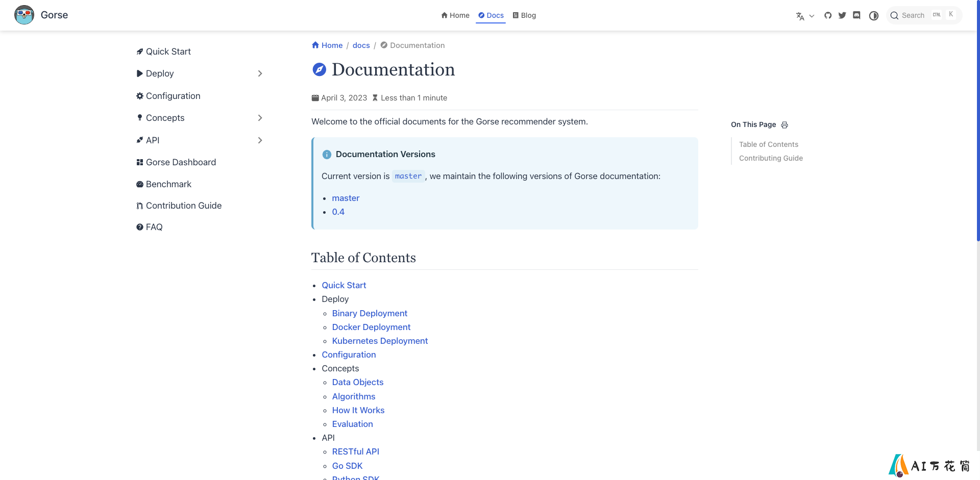Open the 0.4 documentation version
The height and width of the screenshot is (480, 980).
[x=338, y=212]
